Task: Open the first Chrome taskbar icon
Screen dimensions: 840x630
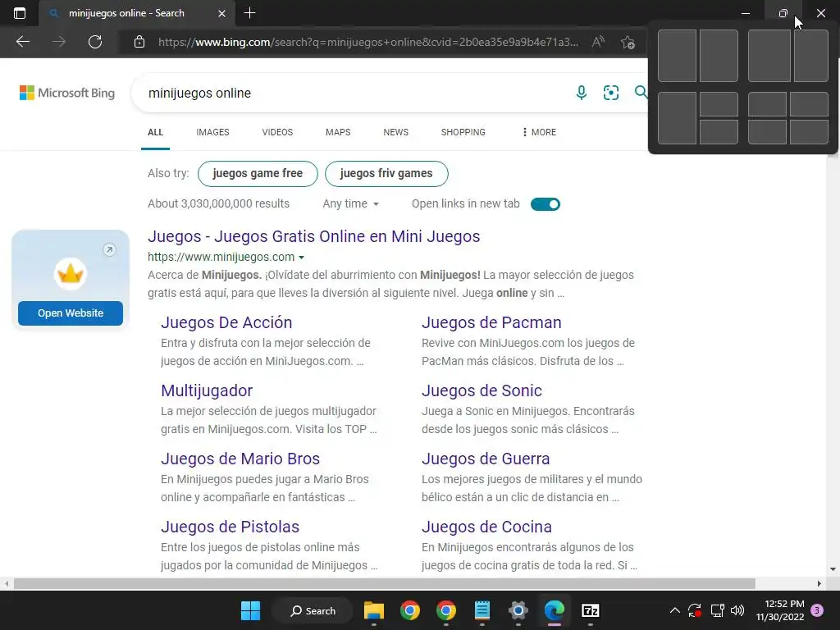Action: (410, 610)
